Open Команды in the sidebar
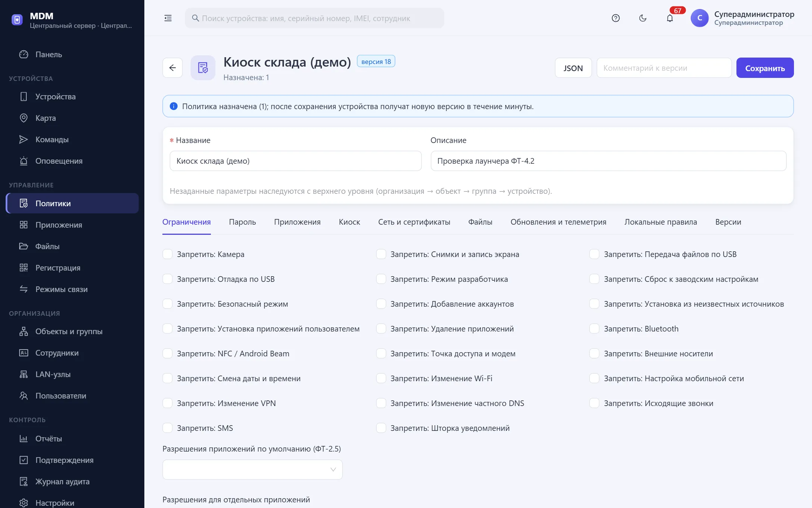 [72, 140]
